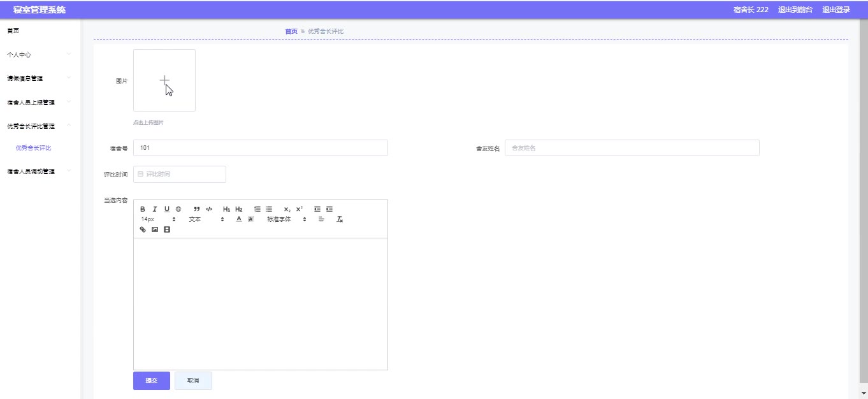Click the page vertical scrollbar down arrow
The image size is (868, 399).
point(864,393)
